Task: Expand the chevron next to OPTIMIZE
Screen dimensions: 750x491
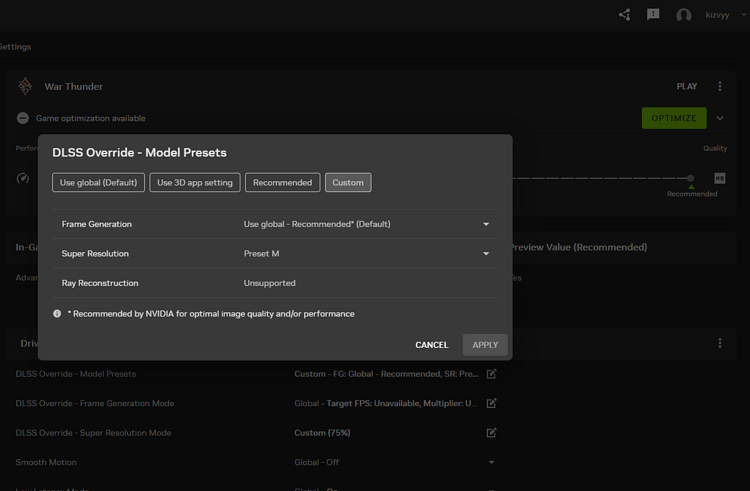Action: (x=720, y=118)
